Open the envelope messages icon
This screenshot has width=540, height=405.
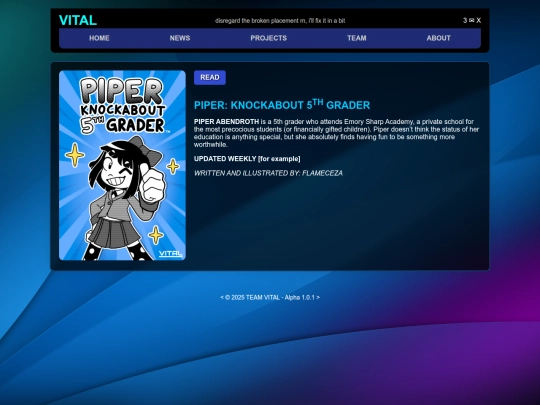coord(471,21)
